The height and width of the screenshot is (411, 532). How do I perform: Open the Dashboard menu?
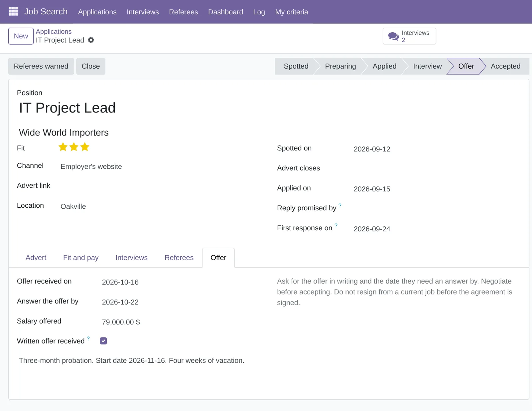click(225, 12)
